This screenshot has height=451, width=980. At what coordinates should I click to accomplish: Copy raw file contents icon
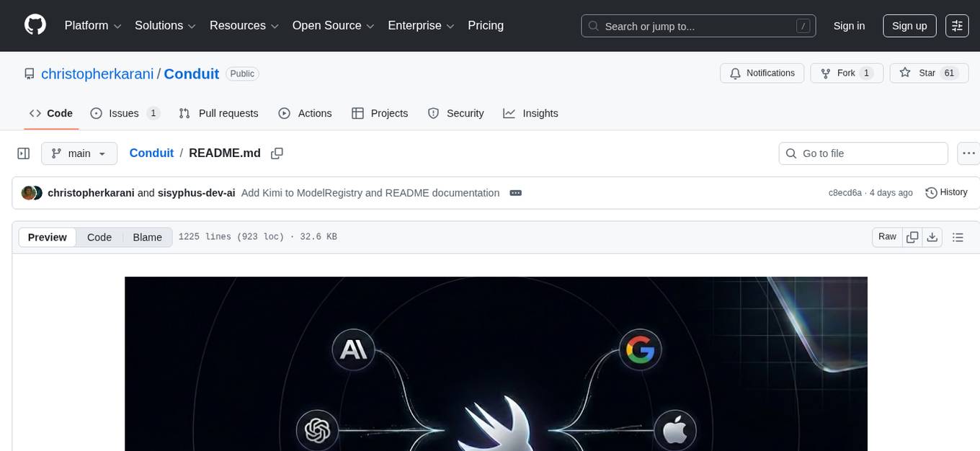pos(912,237)
